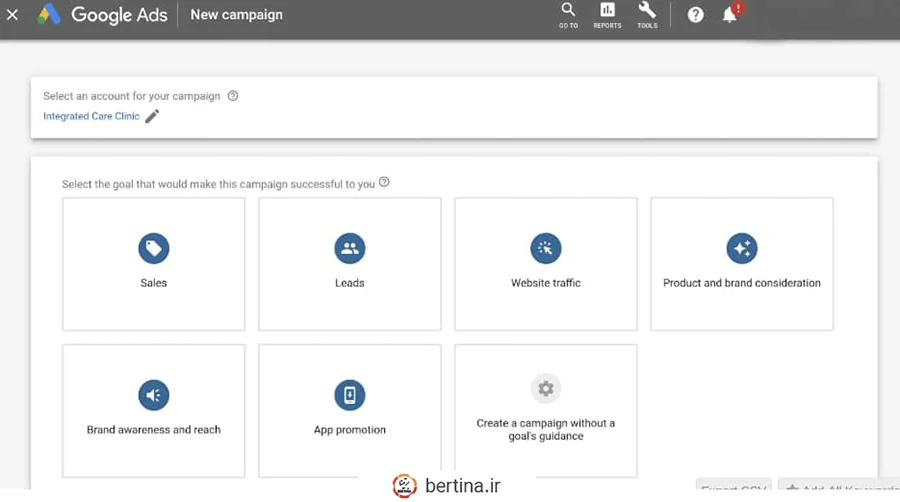The width and height of the screenshot is (900, 502).
Task: Choose the Website traffic goal label
Action: pyautogui.click(x=545, y=283)
